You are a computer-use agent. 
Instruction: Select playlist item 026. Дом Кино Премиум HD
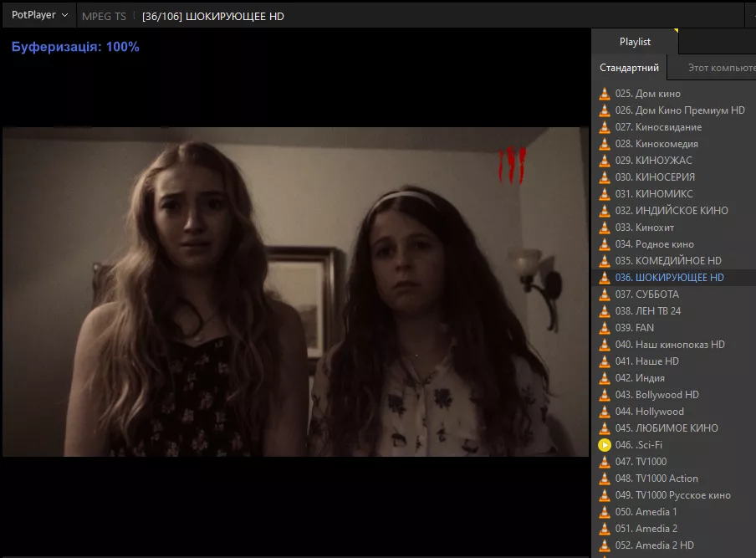674,110
